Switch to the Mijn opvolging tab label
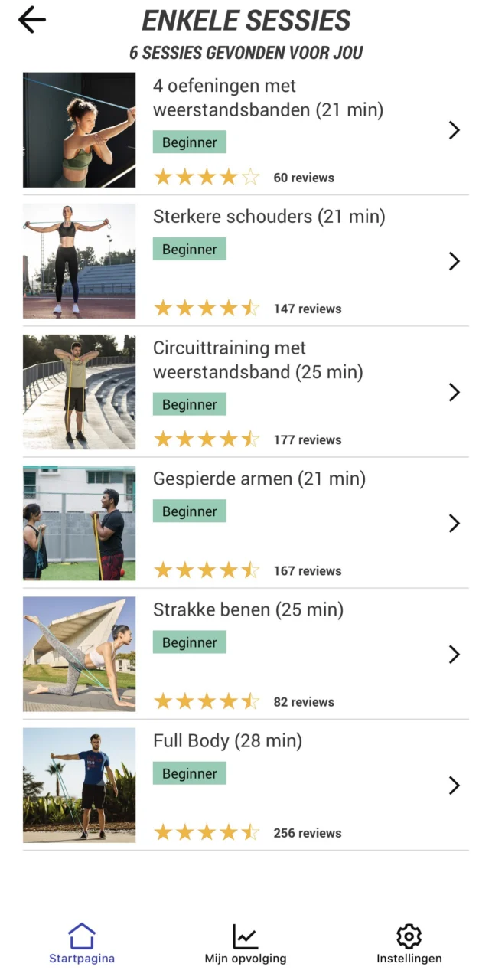492x980 pixels. (245, 959)
